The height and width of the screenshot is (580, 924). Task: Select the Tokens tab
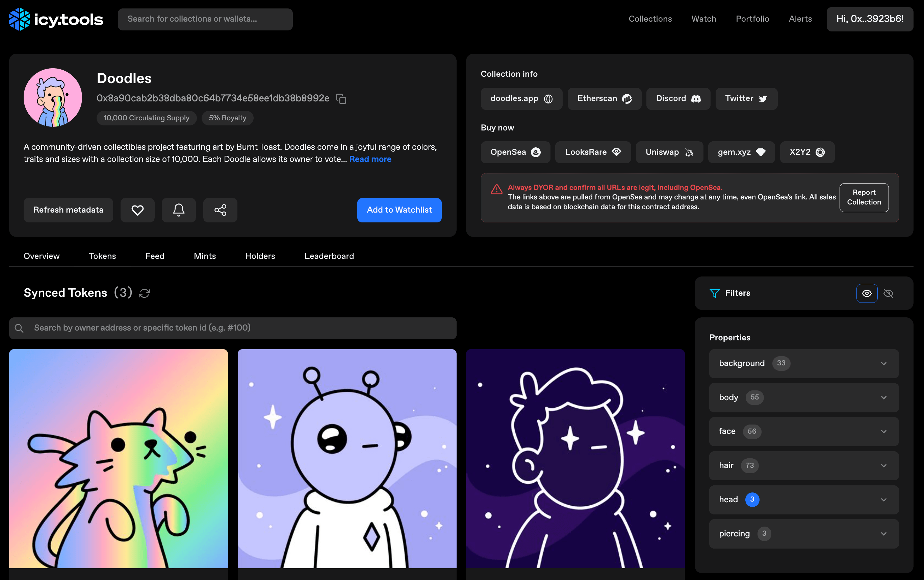(x=102, y=256)
